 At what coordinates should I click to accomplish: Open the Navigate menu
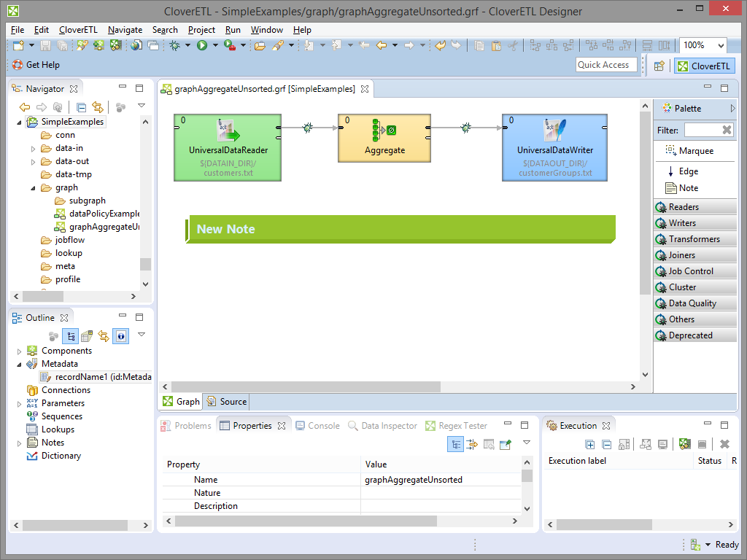coord(125,29)
